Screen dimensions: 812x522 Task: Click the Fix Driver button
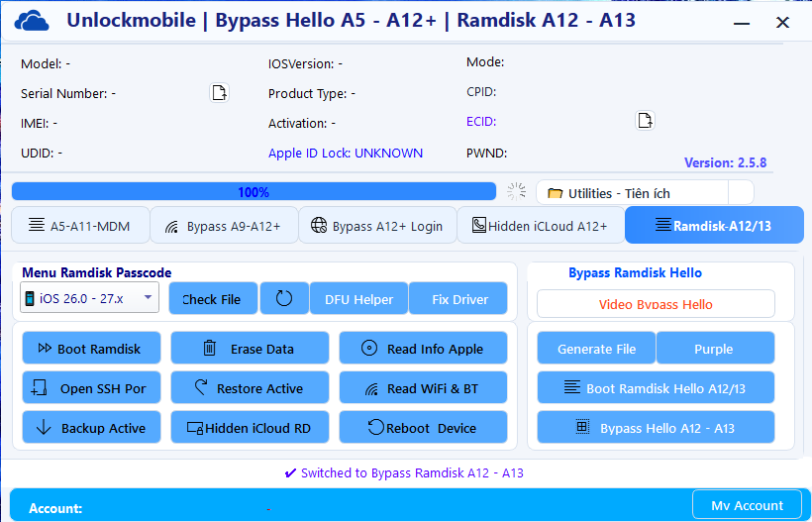458,299
